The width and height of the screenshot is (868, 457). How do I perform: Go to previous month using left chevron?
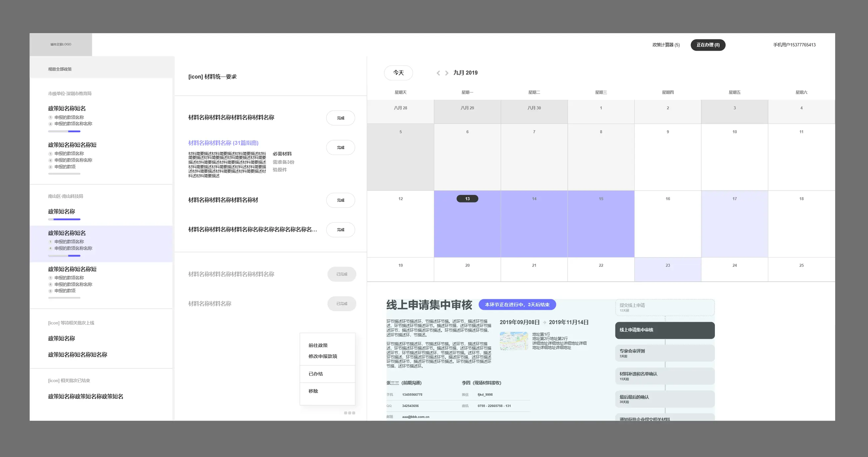click(x=438, y=73)
